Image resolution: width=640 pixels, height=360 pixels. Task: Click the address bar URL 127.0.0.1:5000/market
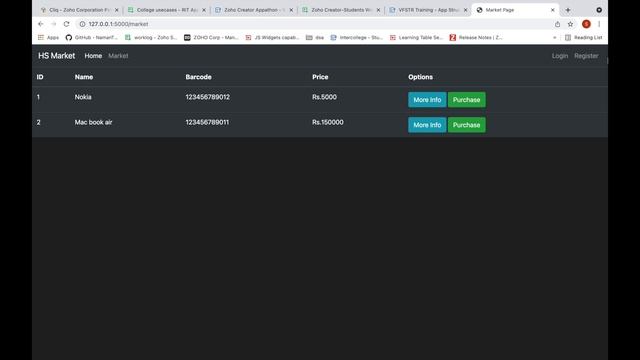click(118, 24)
